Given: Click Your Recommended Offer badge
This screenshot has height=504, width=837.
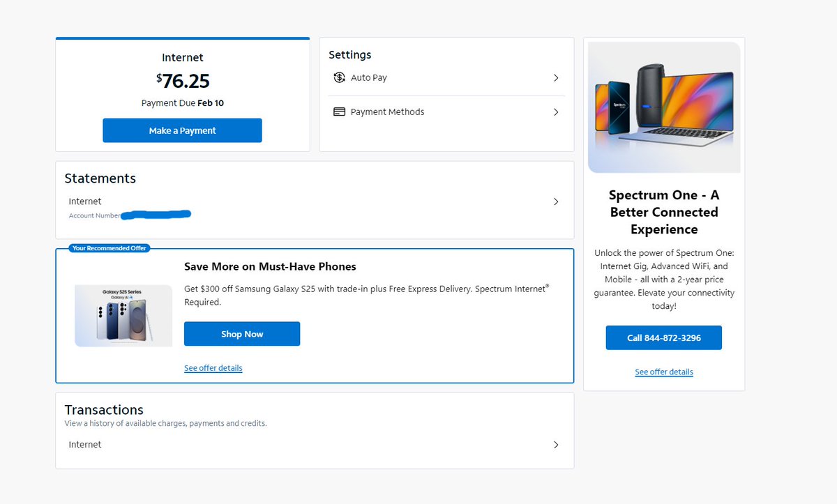Looking at the screenshot, I should (x=110, y=248).
